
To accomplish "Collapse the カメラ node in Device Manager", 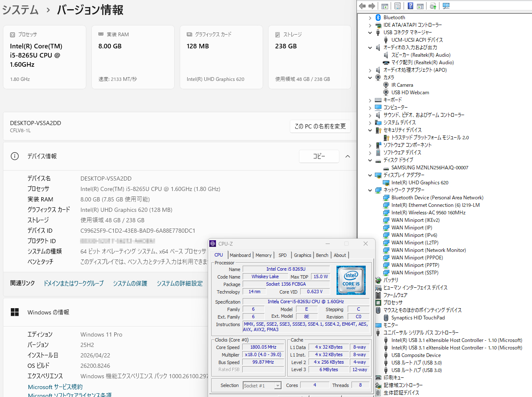I will coord(370,78).
